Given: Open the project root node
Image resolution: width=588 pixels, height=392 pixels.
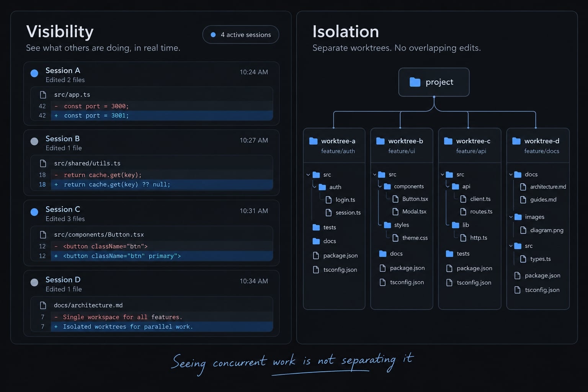Looking at the screenshot, I should tap(434, 82).
